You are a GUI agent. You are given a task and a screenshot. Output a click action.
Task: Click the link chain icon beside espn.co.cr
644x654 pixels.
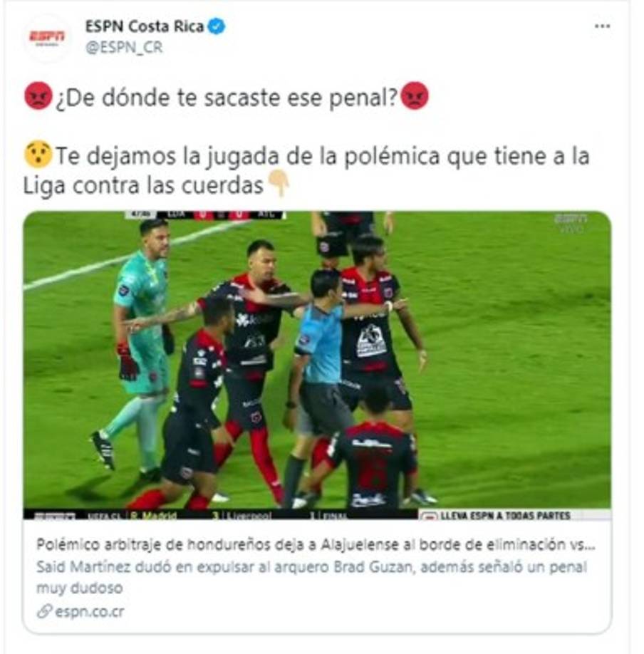[44, 611]
